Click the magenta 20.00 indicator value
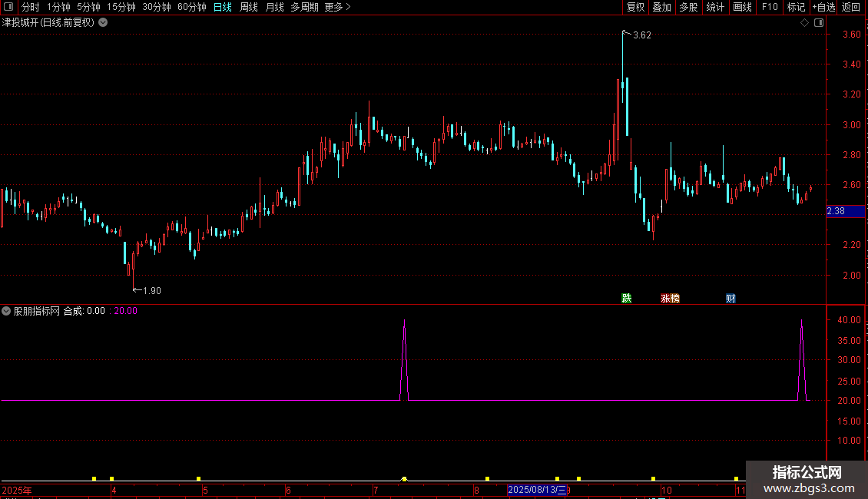 coord(126,311)
